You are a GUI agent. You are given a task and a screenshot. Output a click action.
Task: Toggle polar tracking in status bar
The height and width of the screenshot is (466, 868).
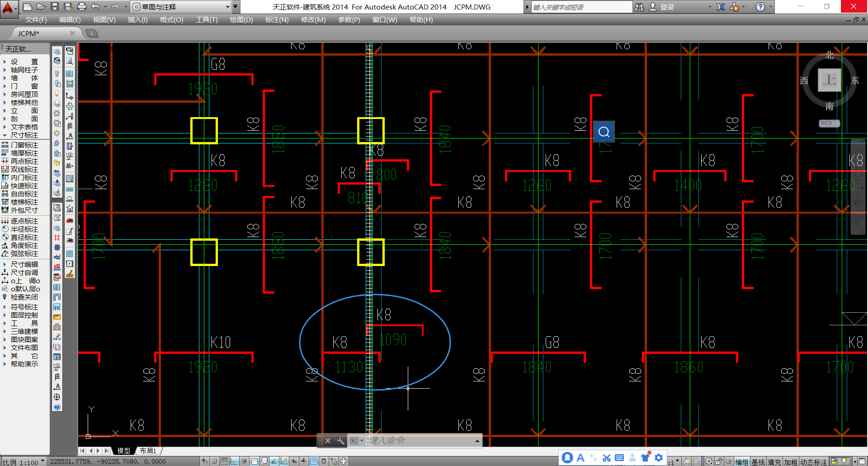(244, 461)
